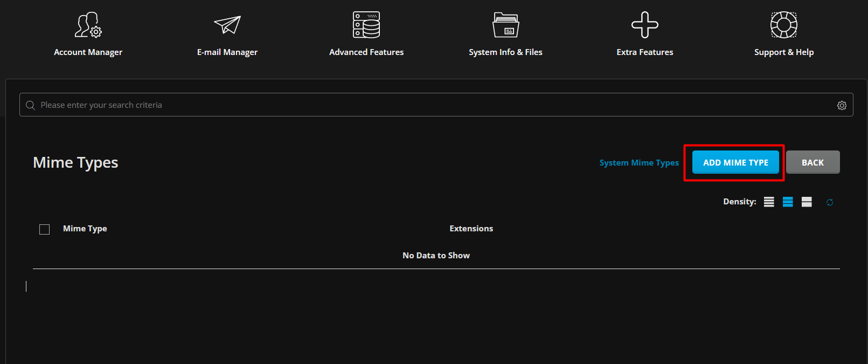Sort by the Mime Type column header
This screenshot has height=364, width=868.
point(85,229)
